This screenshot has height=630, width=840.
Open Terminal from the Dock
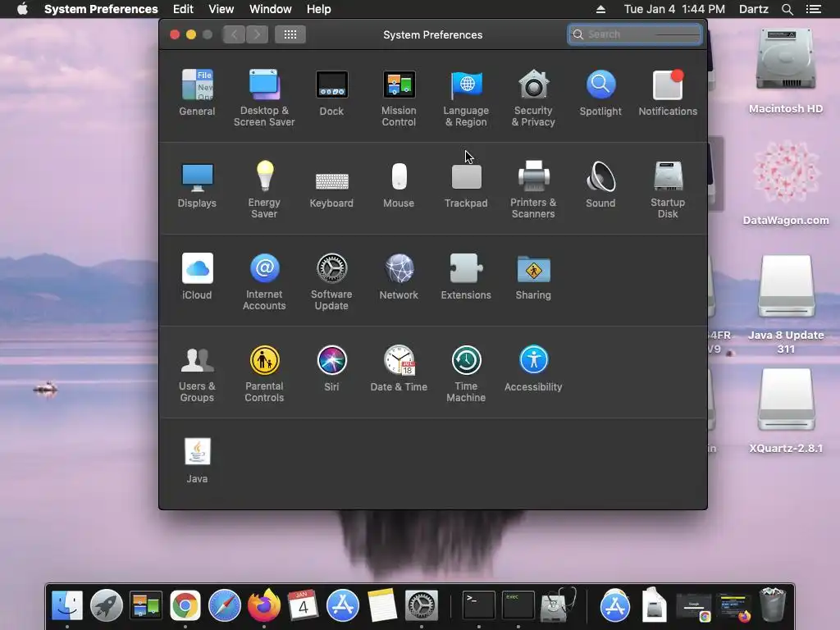pos(478,605)
